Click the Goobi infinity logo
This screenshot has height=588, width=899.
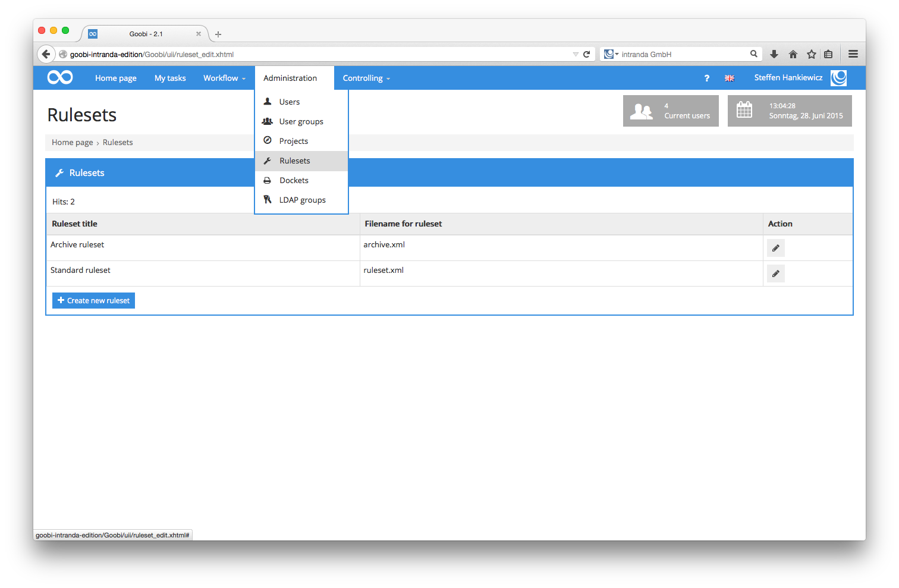pos(59,77)
